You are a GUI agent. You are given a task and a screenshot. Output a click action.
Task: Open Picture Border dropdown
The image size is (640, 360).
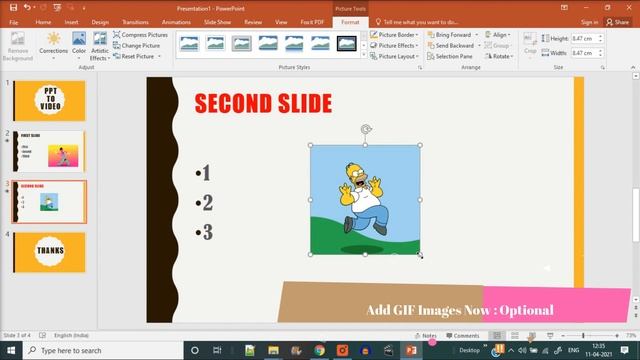394,35
